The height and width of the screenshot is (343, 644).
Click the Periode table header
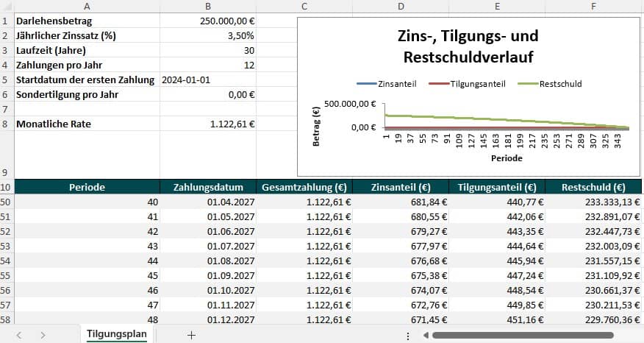coord(87,187)
